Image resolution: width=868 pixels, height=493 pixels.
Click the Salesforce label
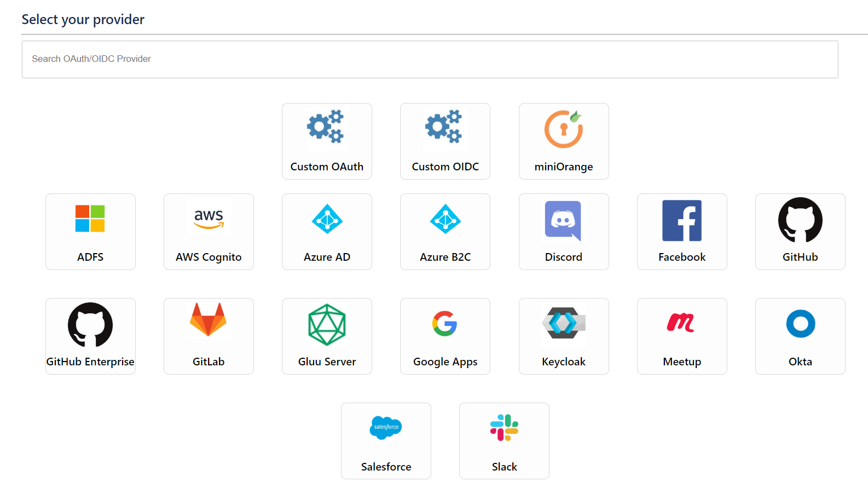tap(386, 467)
